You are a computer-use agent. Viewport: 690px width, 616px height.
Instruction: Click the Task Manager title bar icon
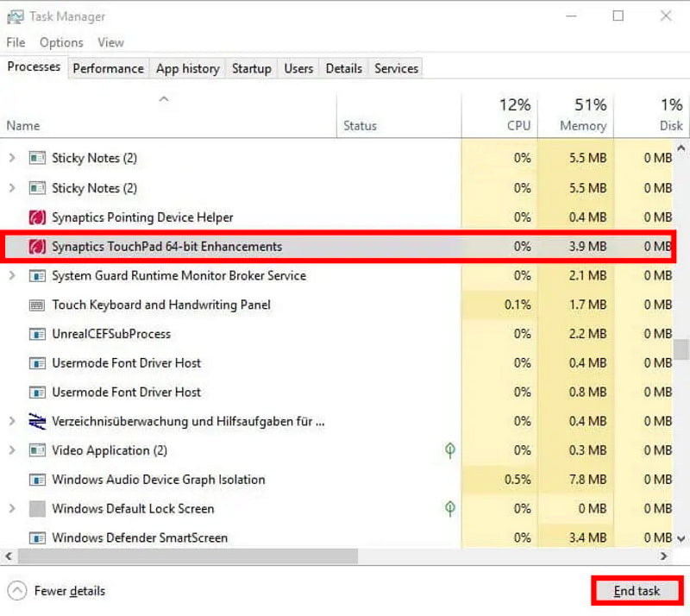pyautogui.click(x=15, y=16)
